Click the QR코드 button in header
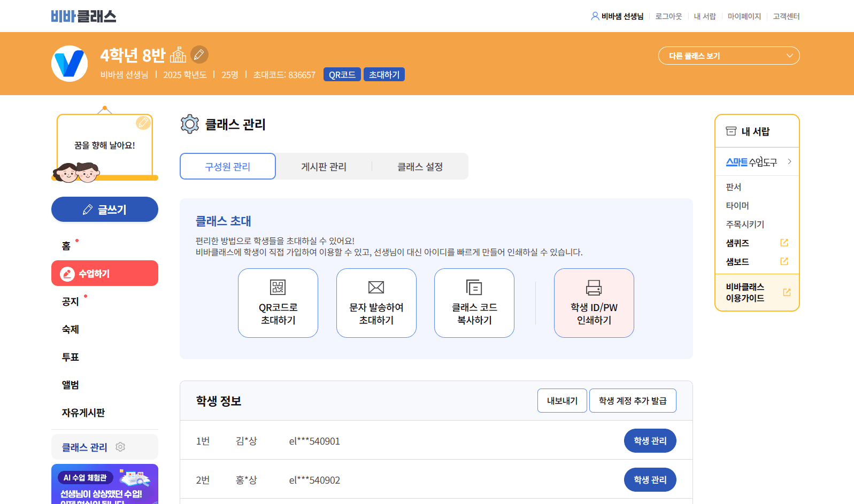Viewport: 854px width, 504px height. pos(342,74)
